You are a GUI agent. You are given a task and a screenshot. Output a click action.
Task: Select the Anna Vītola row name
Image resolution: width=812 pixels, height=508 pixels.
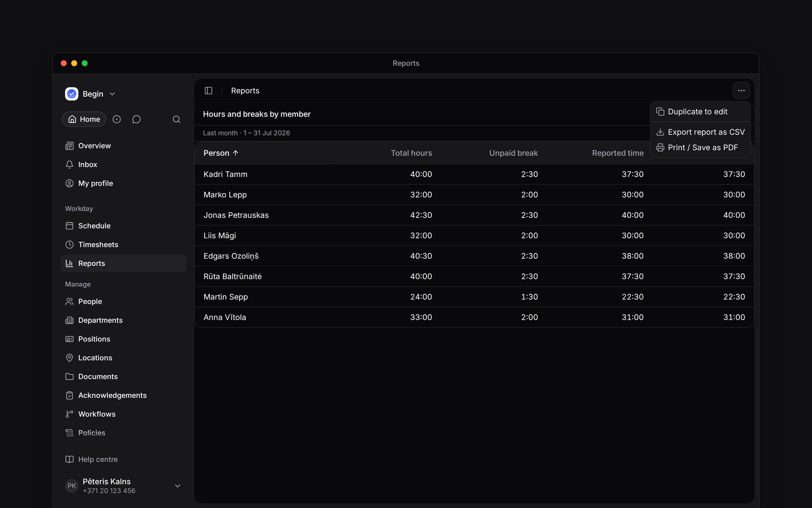[225, 317]
